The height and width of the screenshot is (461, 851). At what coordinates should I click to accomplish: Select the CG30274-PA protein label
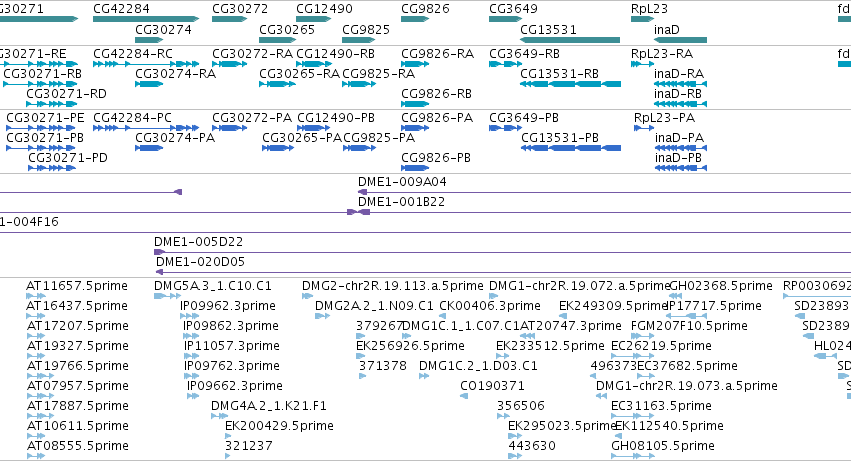pos(175,138)
